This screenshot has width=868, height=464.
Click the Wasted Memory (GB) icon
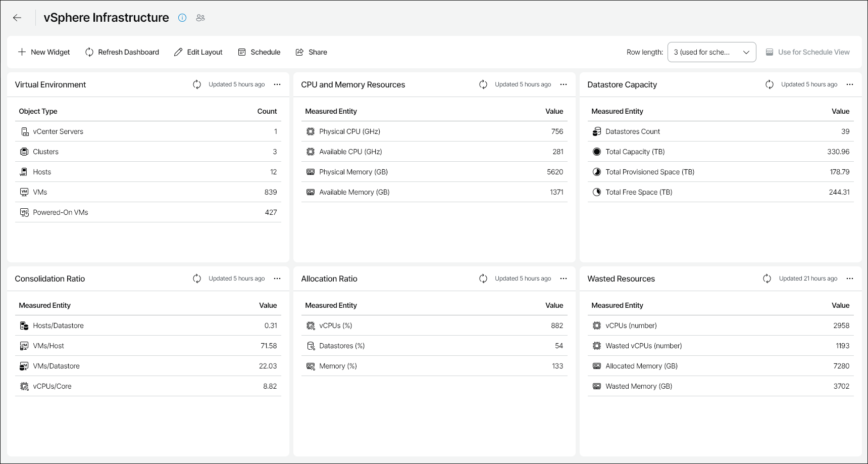597,386
